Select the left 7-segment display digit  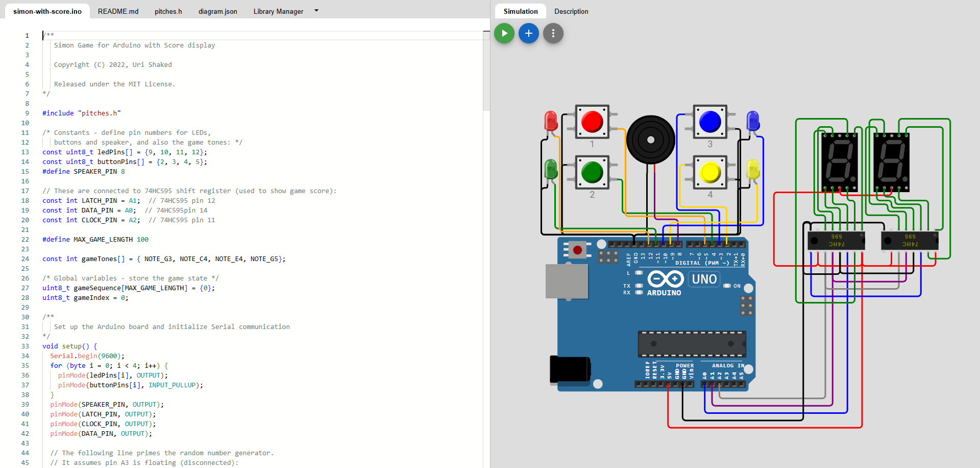pyautogui.click(x=839, y=162)
